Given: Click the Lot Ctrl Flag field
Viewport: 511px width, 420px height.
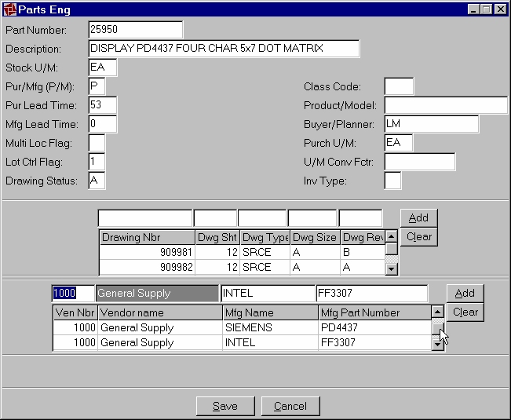Looking at the screenshot, I should click(x=97, y=162).
